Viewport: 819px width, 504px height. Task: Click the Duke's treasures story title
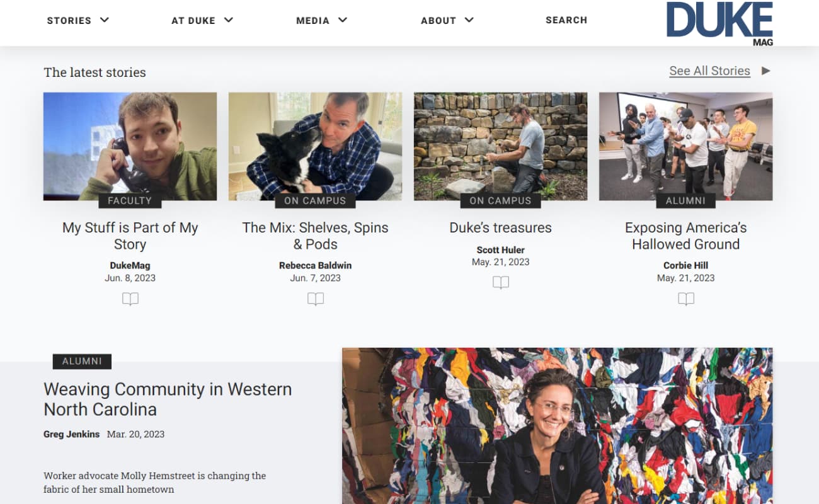pyautogui.click(x=500, y=228)
